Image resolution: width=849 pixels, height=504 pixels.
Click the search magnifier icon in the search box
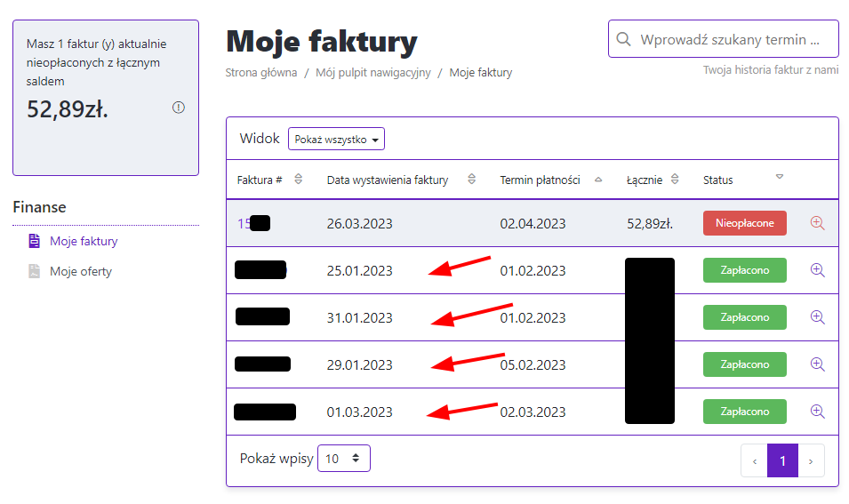click(x=624, y=39)
